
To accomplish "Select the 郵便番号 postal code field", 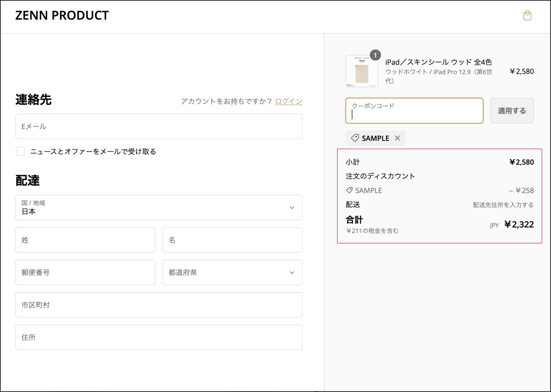I will 85,272.
